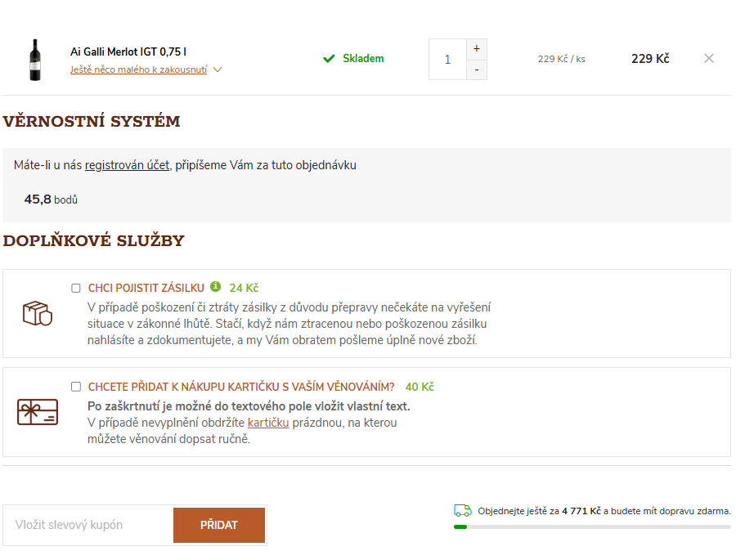The width and height of the screenshot is (736, 560).
Task: Click the 'Vložit slevový kupón' input field
Action: tap(88, 525)
